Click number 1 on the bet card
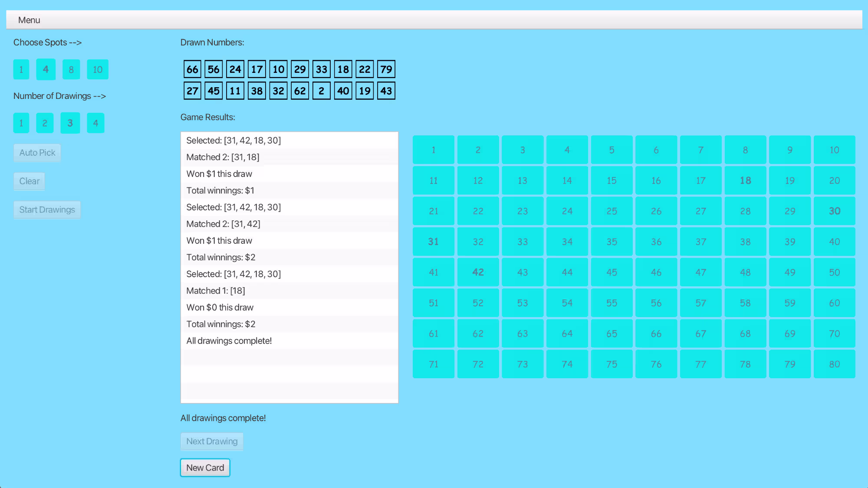 (433, 150)
